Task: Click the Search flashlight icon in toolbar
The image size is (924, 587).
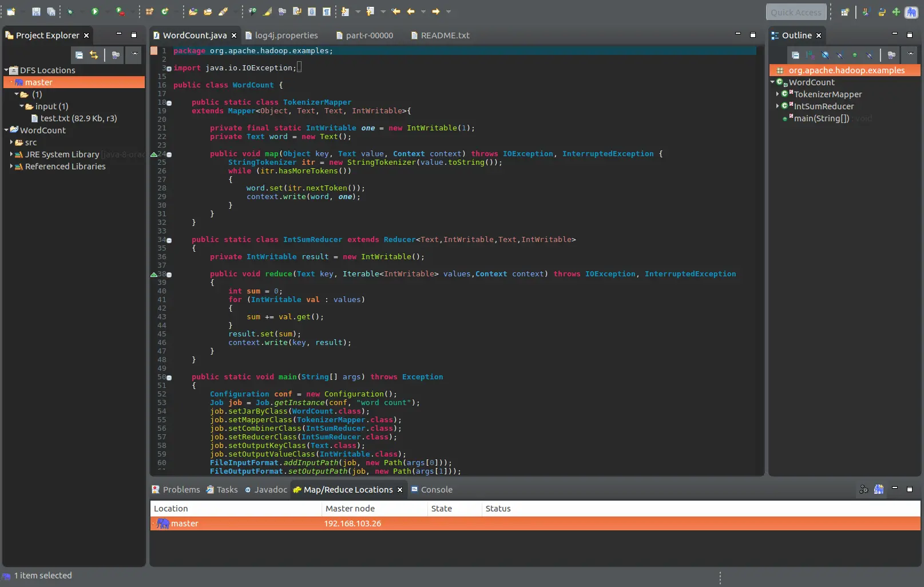Action: [223, 11]
